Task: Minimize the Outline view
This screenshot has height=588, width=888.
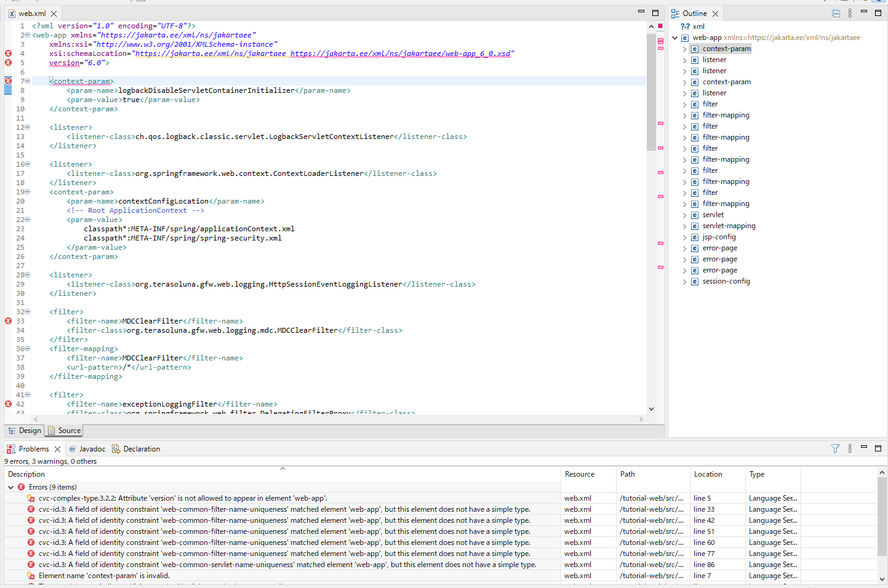Action: [864, 12]
